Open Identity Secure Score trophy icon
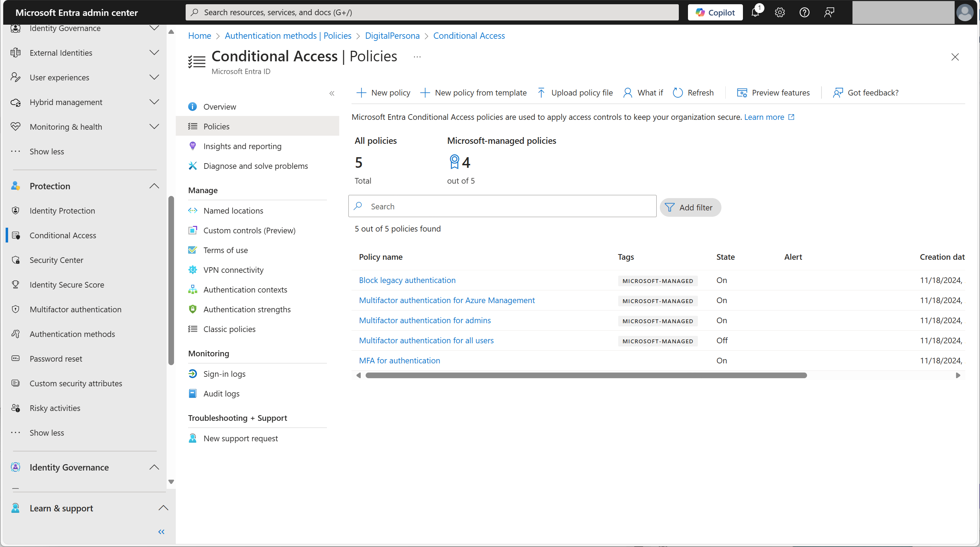 pyautogui.click(x=15, y=284)
